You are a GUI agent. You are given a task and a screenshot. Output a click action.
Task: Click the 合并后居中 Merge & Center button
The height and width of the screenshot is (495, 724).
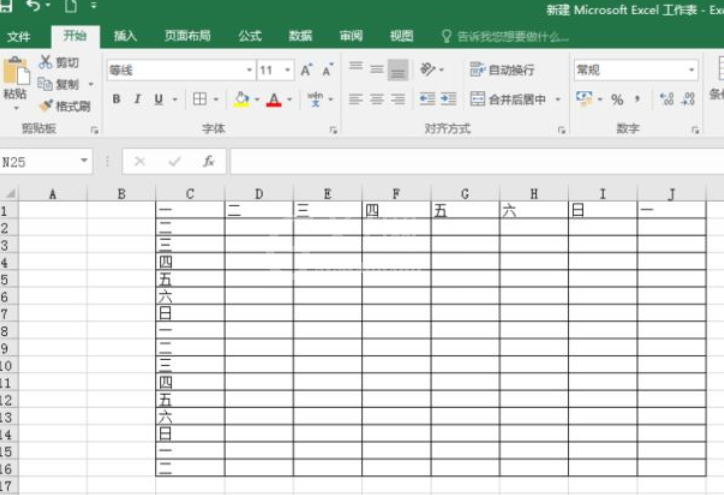[x=508, y=99]
